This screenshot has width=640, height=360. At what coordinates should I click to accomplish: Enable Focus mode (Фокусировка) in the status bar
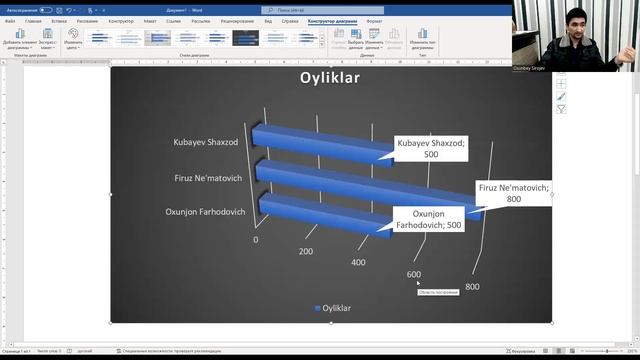pos(520,351)
